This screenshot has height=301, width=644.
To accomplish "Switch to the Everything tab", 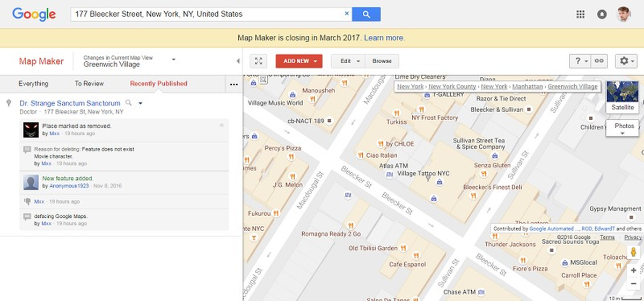I will click(33, 84).
